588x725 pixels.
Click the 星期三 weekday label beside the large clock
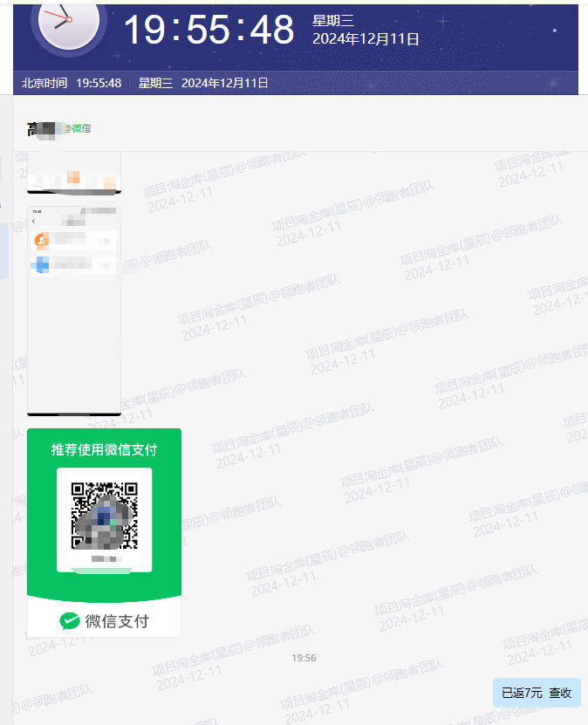(333, 20)
